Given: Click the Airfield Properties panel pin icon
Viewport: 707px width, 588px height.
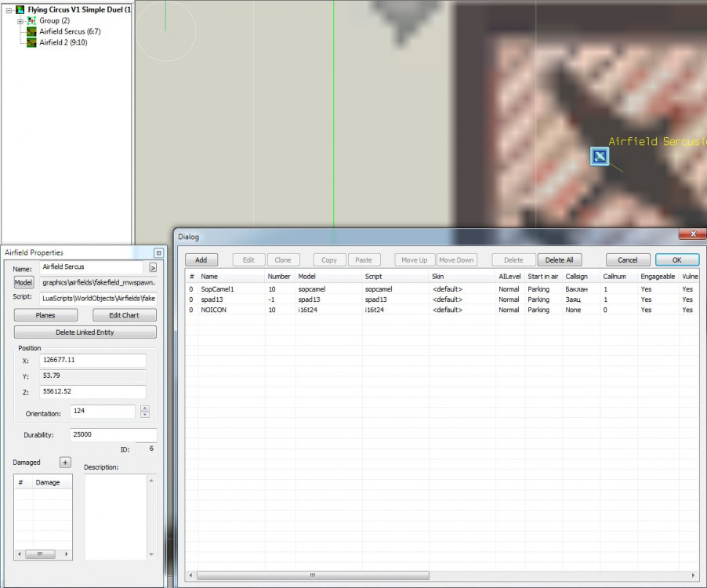Looking at the screenshot, I should [x=158, y=253].
